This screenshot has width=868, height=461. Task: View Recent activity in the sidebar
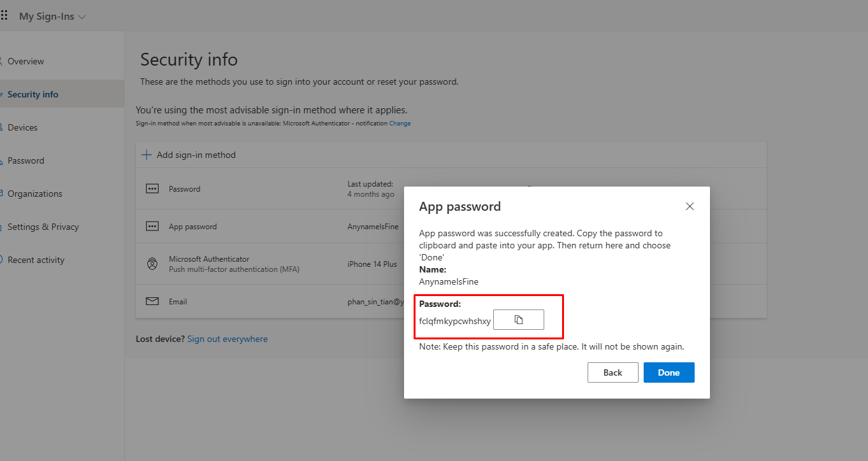(36, 260)
